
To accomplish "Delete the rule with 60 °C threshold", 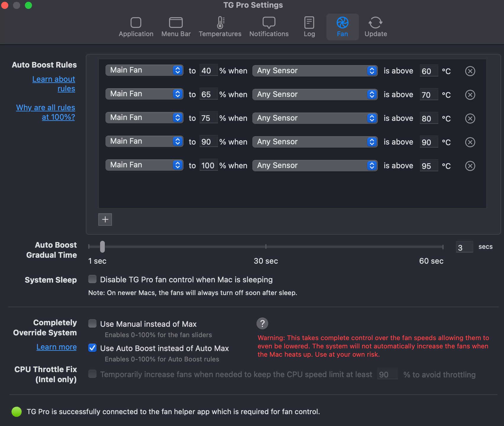I will (x=470, y=71).
